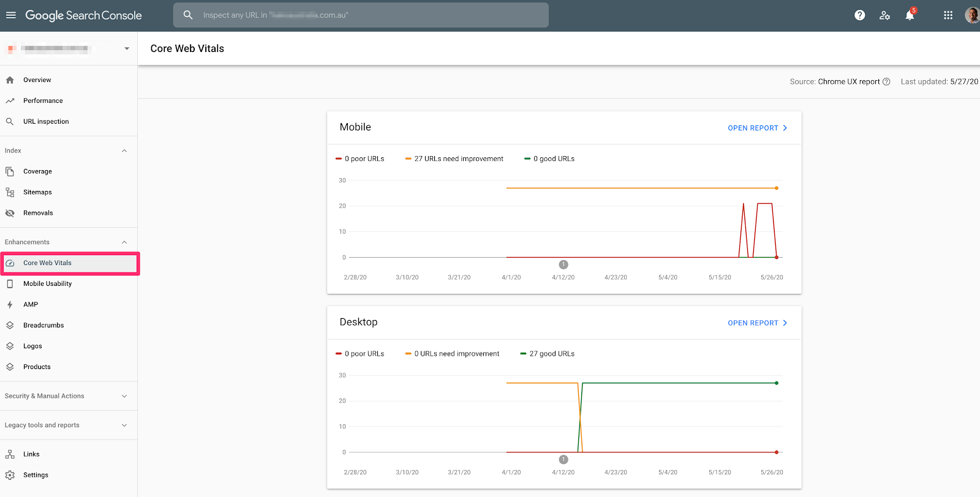The height and width of the screenshot is (497, 980).
Task: Click Mobile '27 URLs need improvement' legend
Action: 454,159
